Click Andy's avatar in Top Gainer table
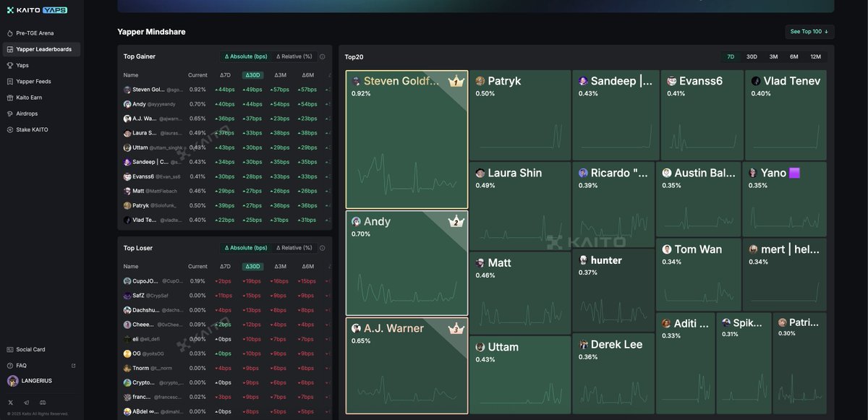868x420 pixels. (127, 104)
